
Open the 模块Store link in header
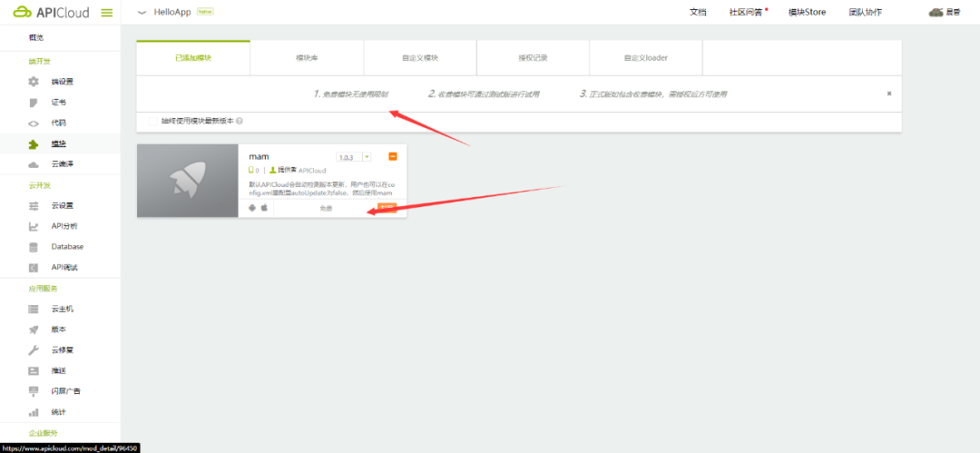pyautogui.click(x=807, y=12)
